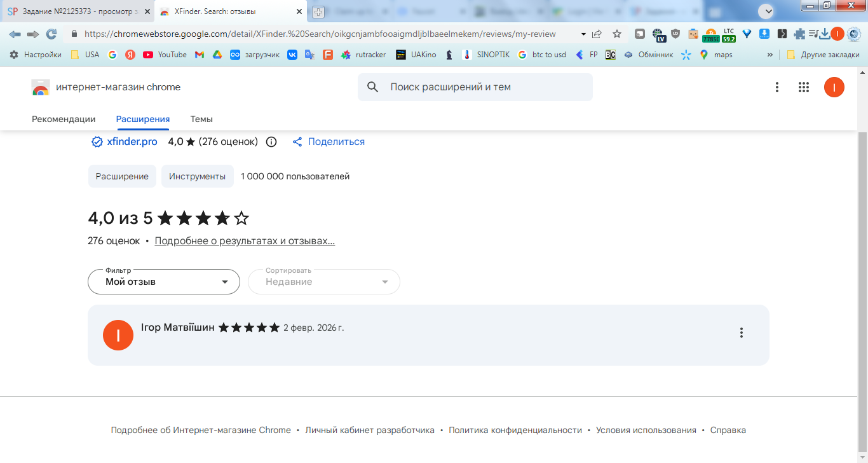Click the padlock site info icon
The height and width of the screenshot is (463, 868).
(x=74, y=34)
